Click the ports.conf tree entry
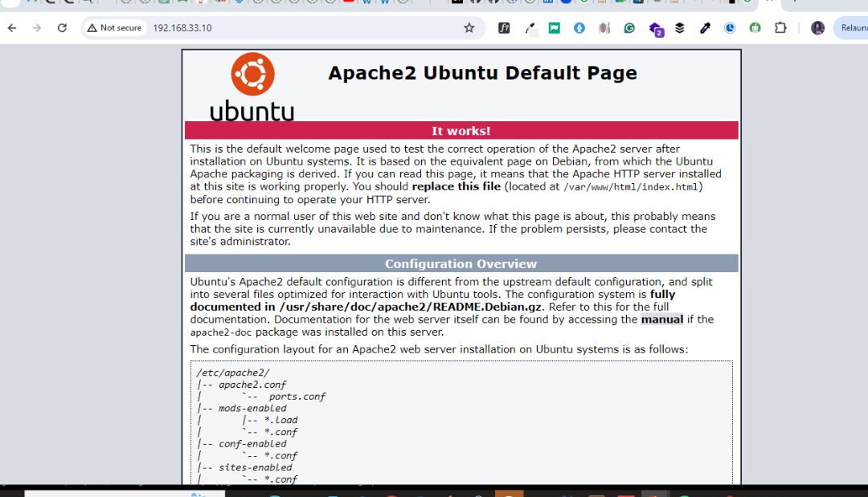 [297, 397]
